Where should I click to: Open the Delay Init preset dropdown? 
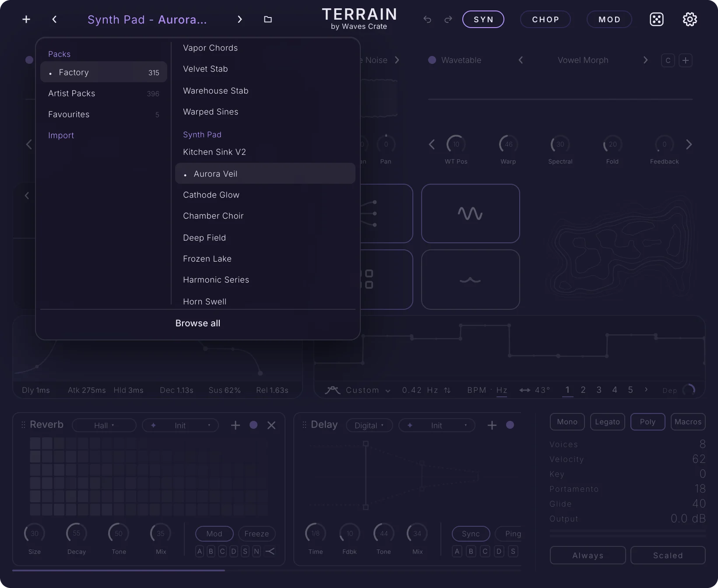pos(437,425)
